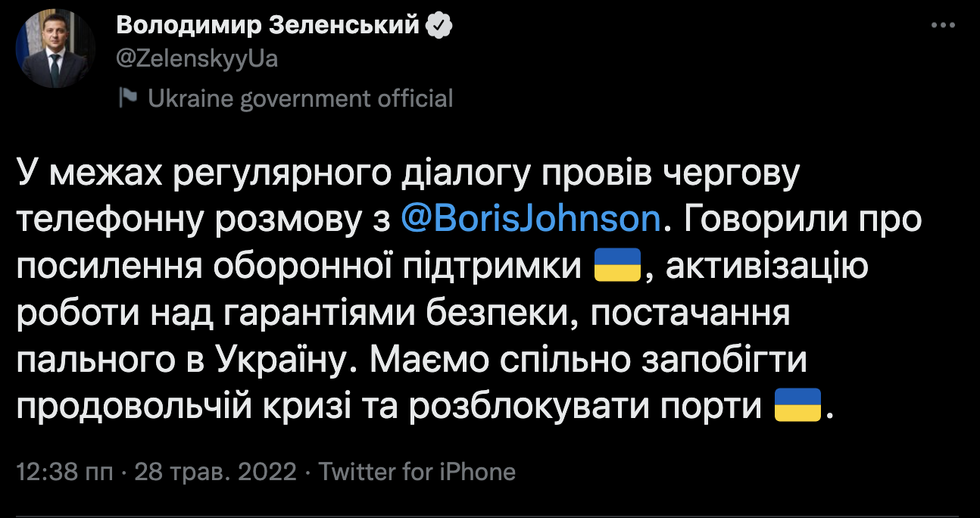Click Ukraine flag emoji after порти

[x=797, y=407]
